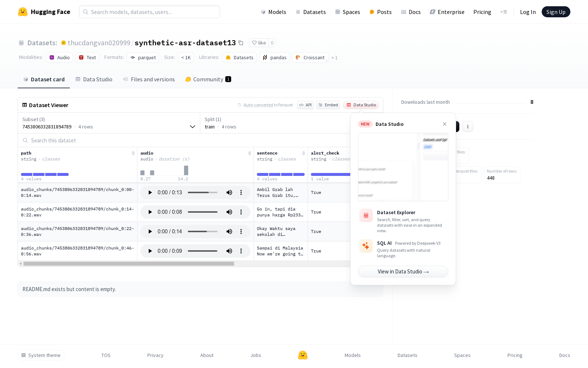Image resolution: width=588 pixels, height=368 pixels.
Task: Open Posts in top navigation
Action: click(380, 12)
